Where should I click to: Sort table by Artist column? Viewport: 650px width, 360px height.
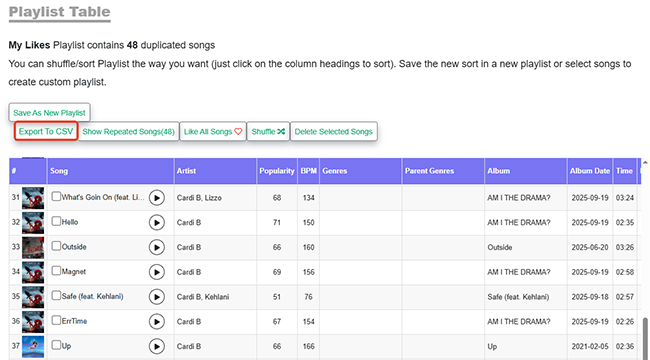(x=215, y=171)
